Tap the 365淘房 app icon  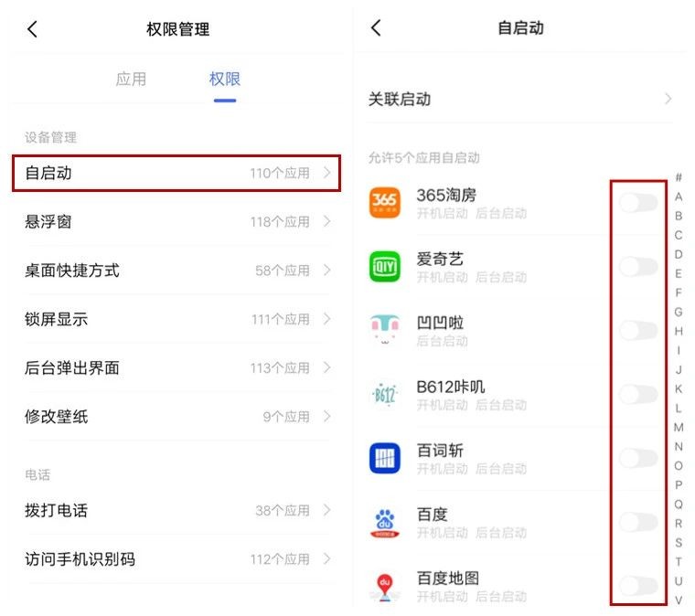385,203
